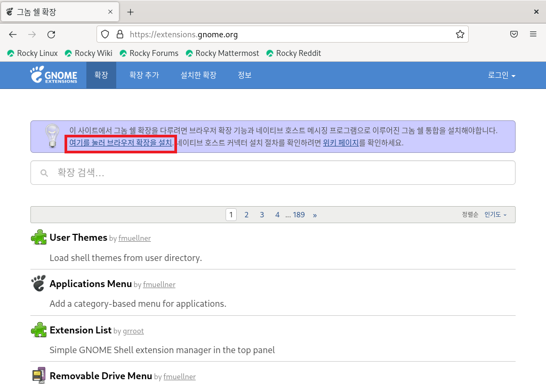Open a new tab with the plus button
The width and height of the screenshot is (546, 392).
click(x=130, y=12)
